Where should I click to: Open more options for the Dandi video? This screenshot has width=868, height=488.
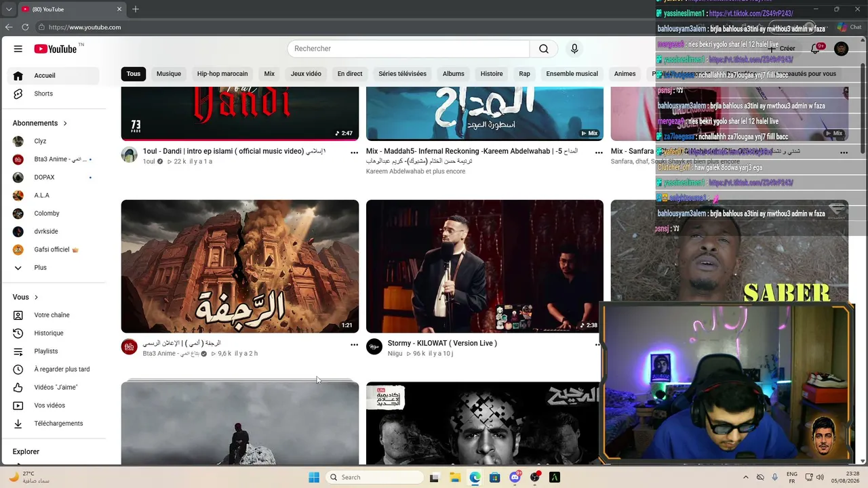coord(354,152)
